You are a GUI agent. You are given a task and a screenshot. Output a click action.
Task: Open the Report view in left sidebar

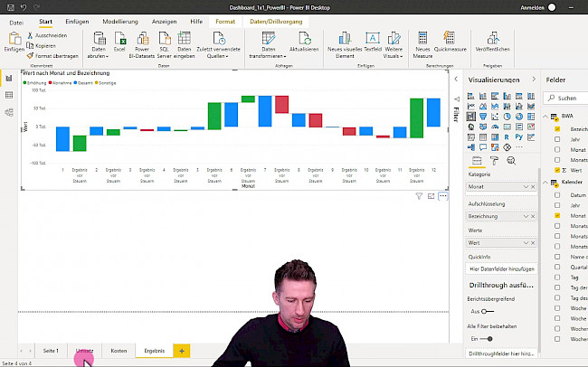click(x=9, y=78)
